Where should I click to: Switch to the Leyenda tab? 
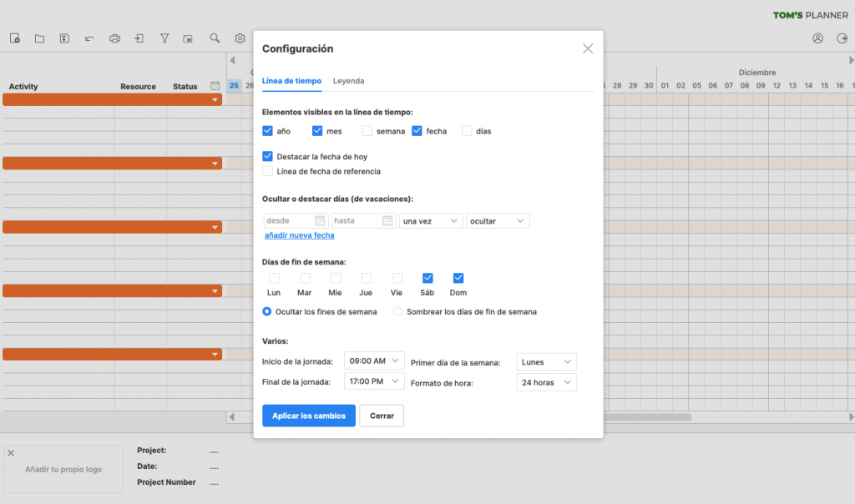tap(348, 81)
